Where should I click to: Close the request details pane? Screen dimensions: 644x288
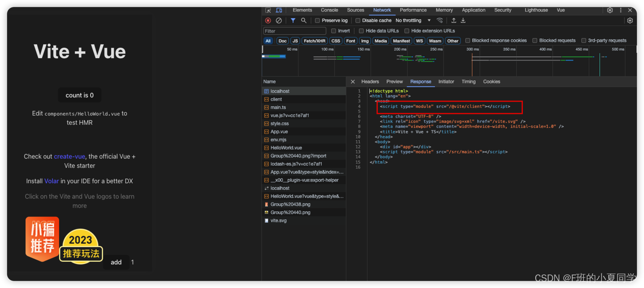click(353, 81)
